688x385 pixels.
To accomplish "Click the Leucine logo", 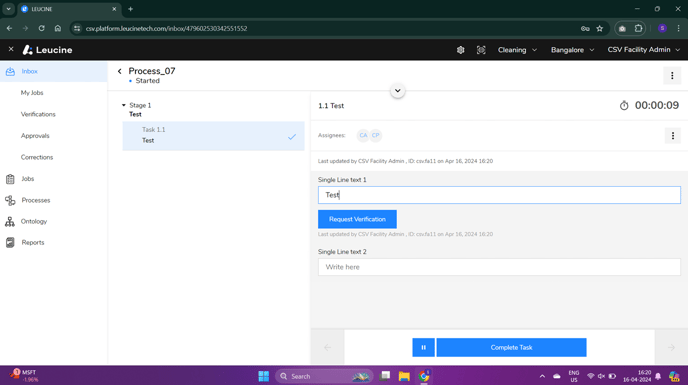I will point(47,50).
